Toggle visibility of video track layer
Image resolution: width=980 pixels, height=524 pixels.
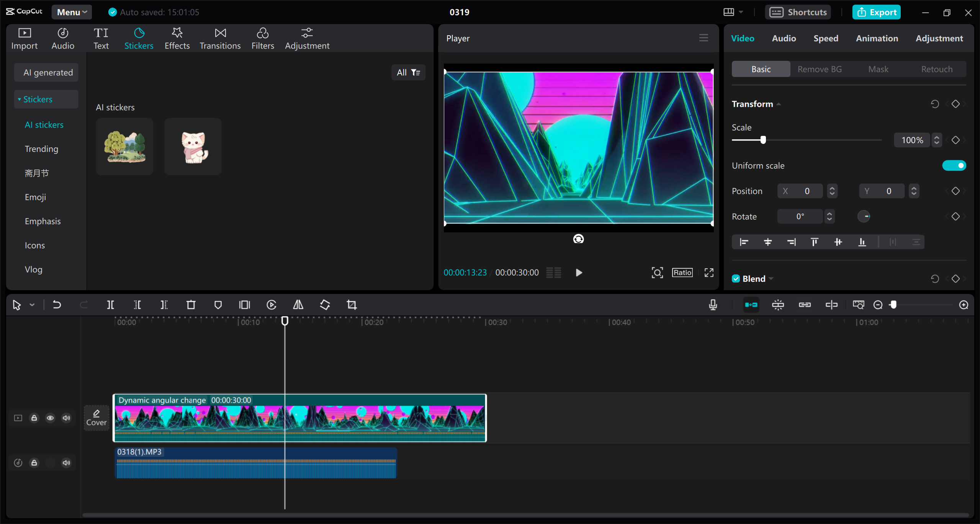click(50, 418)
